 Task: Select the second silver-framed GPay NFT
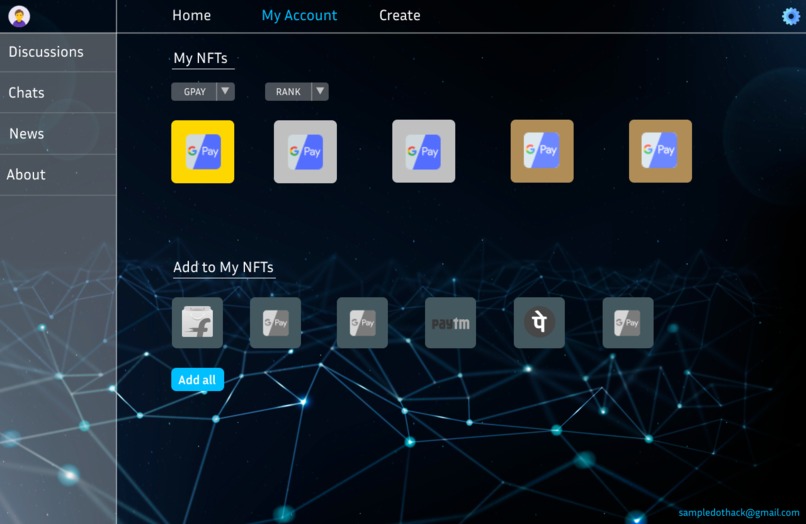coord(424,151)
